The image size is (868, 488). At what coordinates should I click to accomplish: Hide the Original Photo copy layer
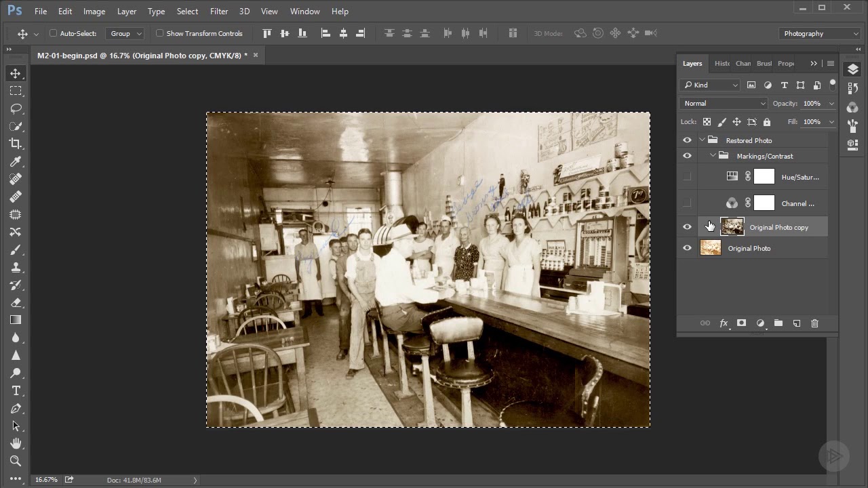(x=687, y=227)
